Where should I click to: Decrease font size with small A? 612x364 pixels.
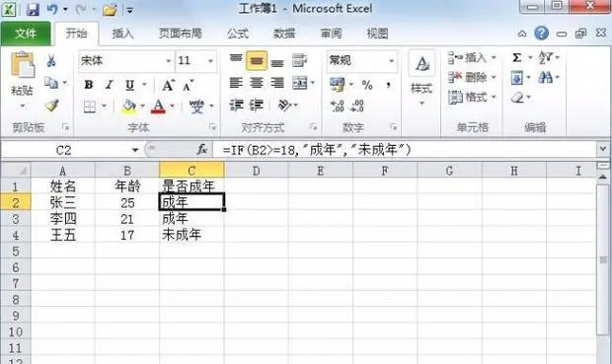[x=189, y=86]
